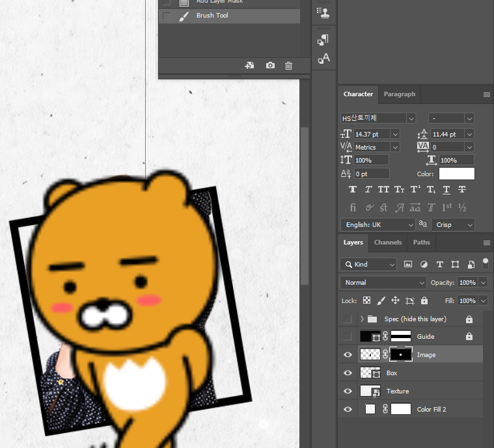The image size is (494, 448).
Task: Switch to the Channels tab
Action: [x=388, y=243]
